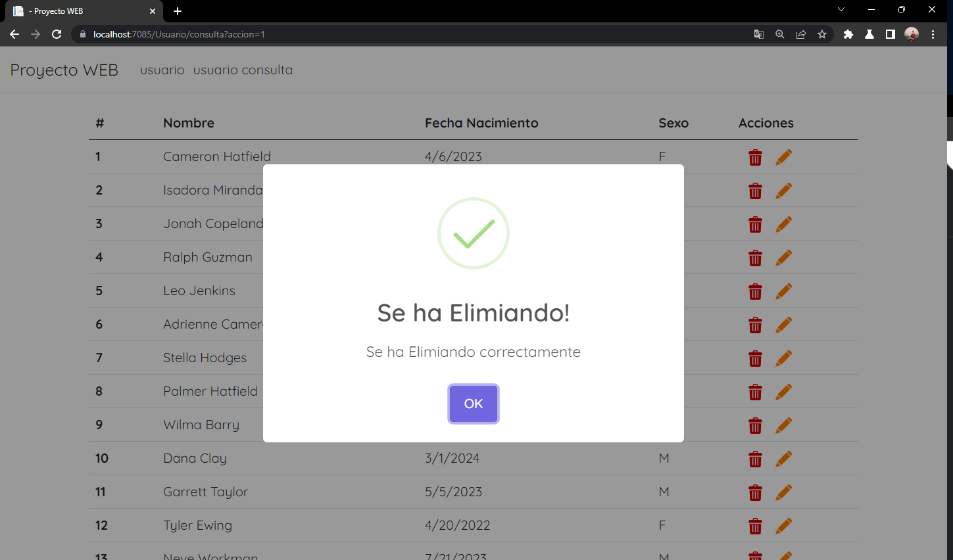Open the browser extensions puzzle icon
953x560 pixels.
tap(848, 34)
